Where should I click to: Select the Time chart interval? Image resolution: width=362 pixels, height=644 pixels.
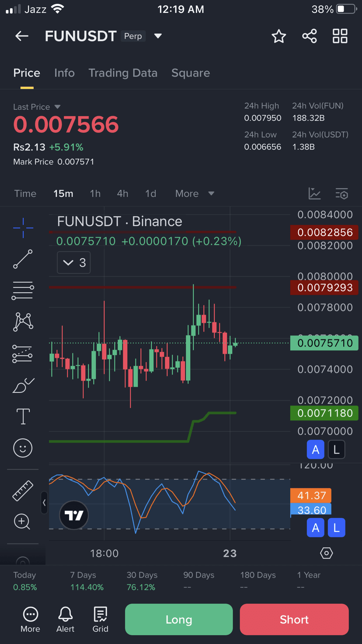point(25,193)
